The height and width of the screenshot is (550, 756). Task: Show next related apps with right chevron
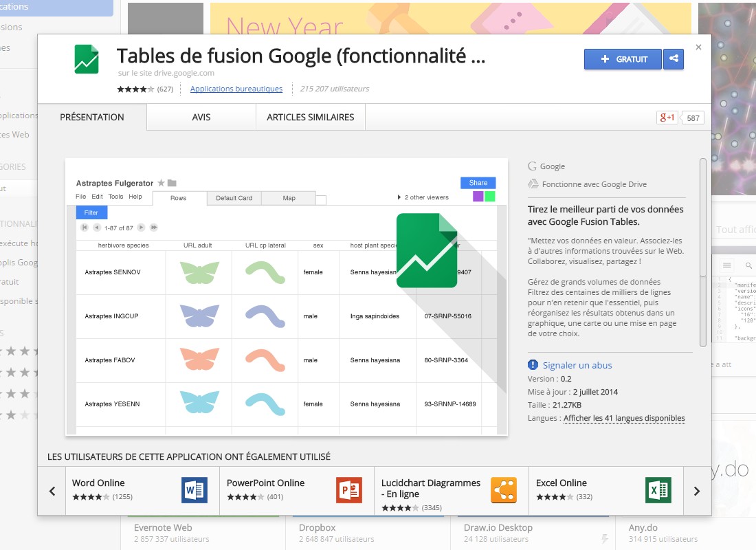(697, 491)
